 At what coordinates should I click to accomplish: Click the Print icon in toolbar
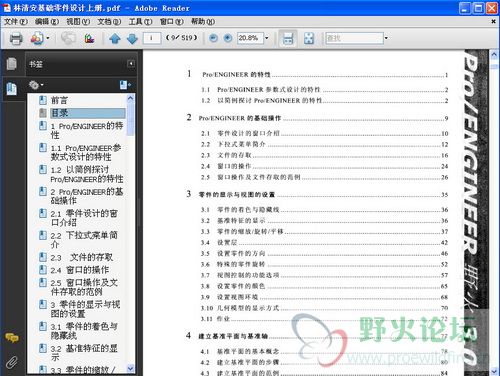[x=16, y=38]
